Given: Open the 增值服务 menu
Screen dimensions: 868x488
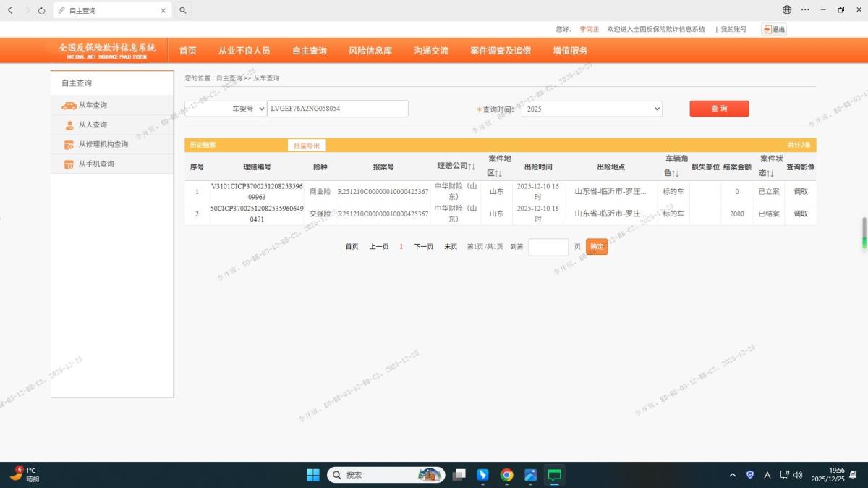Looking at the screenshot, I should pyautogui.click(x=570, y=51).
